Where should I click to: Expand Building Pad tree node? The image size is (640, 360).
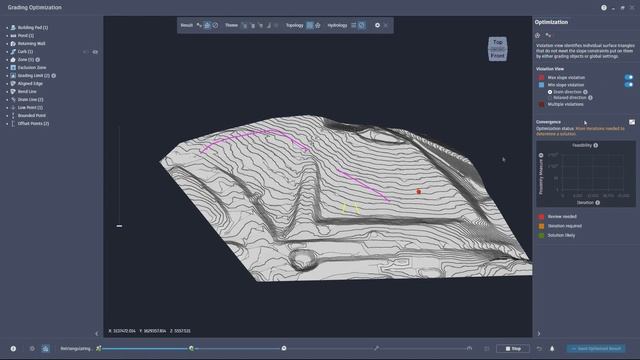click(7, 28)
